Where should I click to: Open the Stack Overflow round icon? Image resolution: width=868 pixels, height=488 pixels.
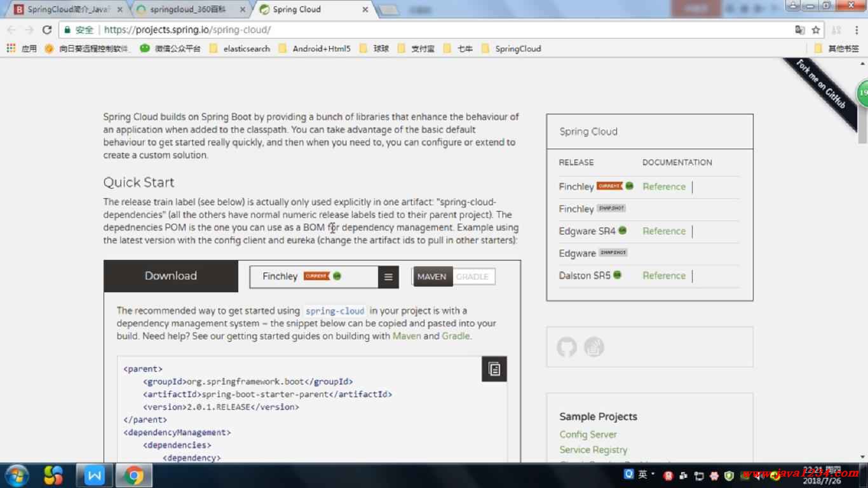(x=594, y=347)
